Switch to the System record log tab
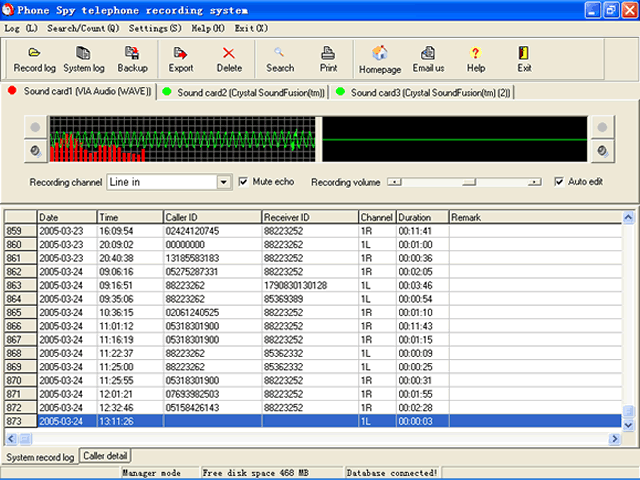The height and width of the screenshot is (480, 640). [x=40, y=457]
